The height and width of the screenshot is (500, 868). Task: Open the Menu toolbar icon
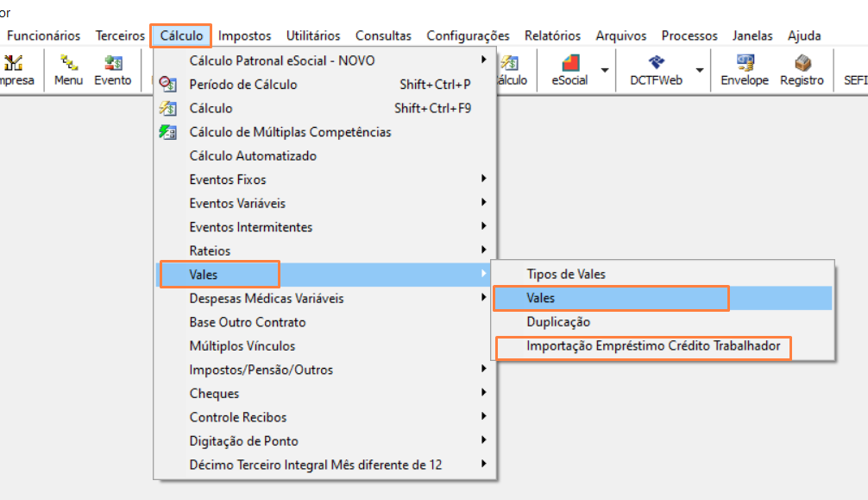coord(69,71)
